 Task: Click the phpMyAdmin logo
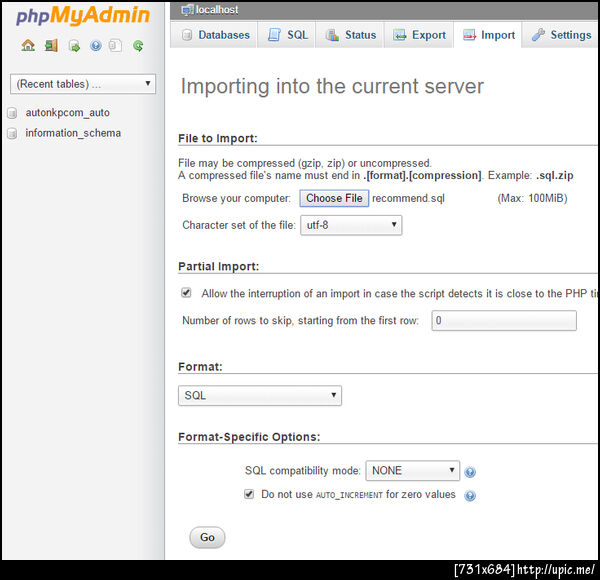coord(83,16)
